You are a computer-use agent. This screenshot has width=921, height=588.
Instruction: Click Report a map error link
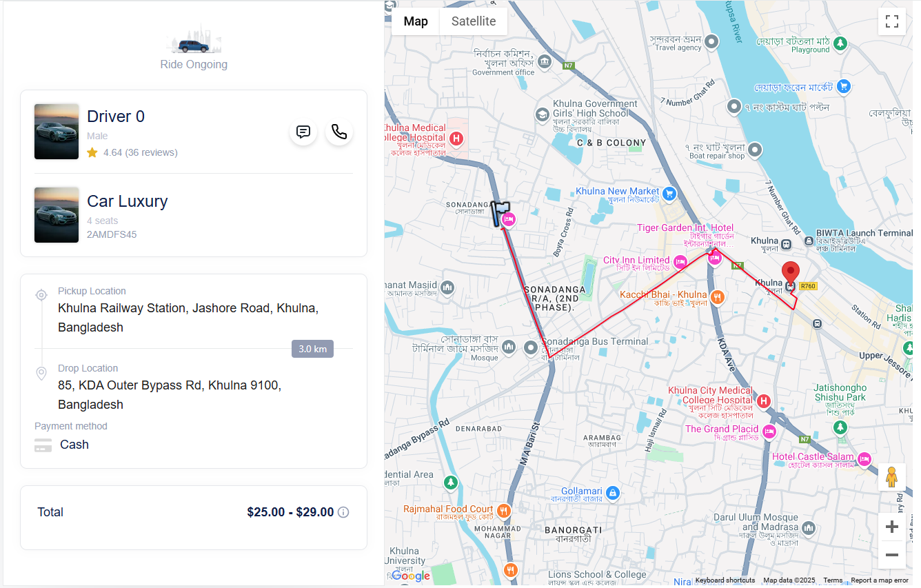(879, 580)
